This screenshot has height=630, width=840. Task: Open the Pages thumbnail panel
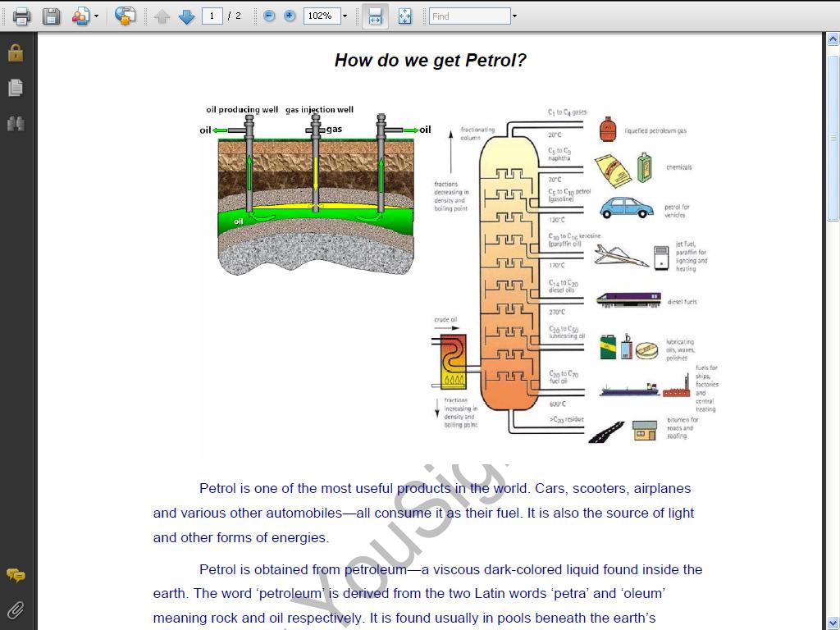[x=15, y=88]
